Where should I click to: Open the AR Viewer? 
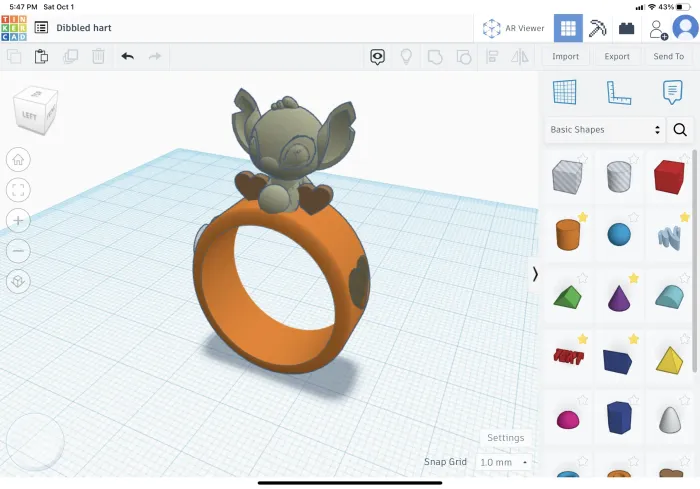point(513,28)
